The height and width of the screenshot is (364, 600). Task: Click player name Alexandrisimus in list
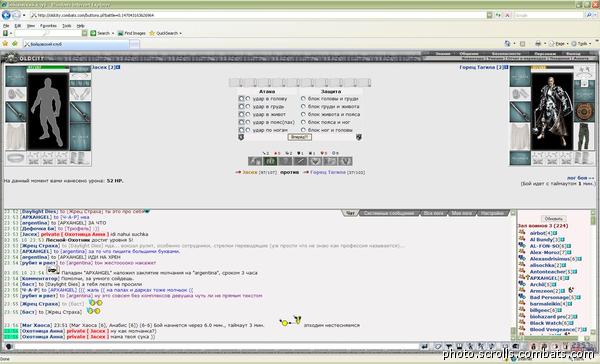click(549, 259)
